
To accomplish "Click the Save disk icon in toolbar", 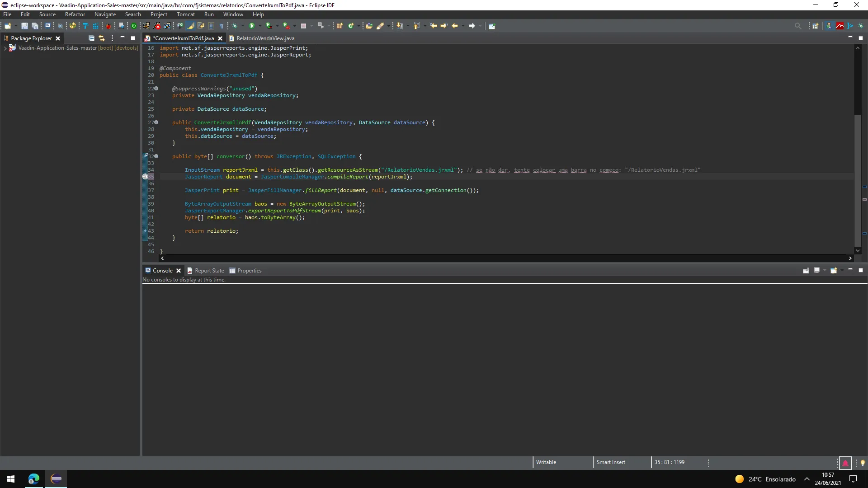I will 24,26.
